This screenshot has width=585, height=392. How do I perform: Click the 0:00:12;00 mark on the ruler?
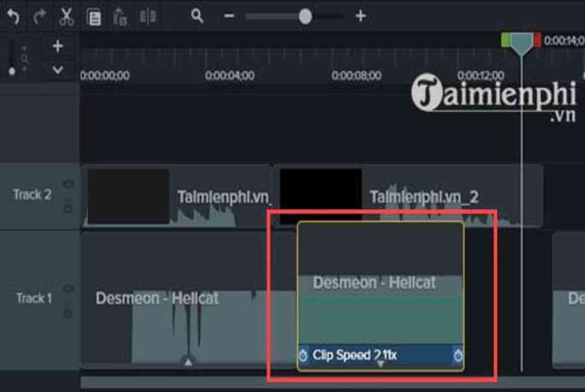(480, 75)
